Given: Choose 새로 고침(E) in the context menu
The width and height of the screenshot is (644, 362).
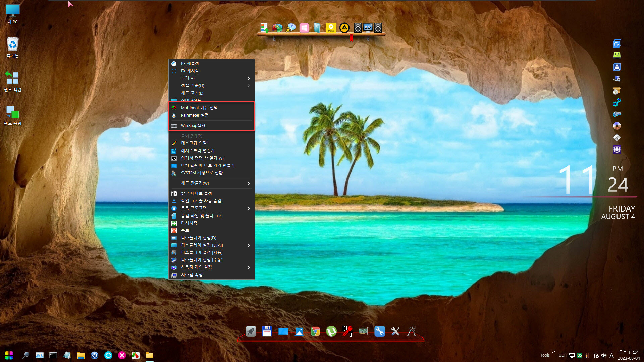Looking at the screenshot, I should (211, 93).
